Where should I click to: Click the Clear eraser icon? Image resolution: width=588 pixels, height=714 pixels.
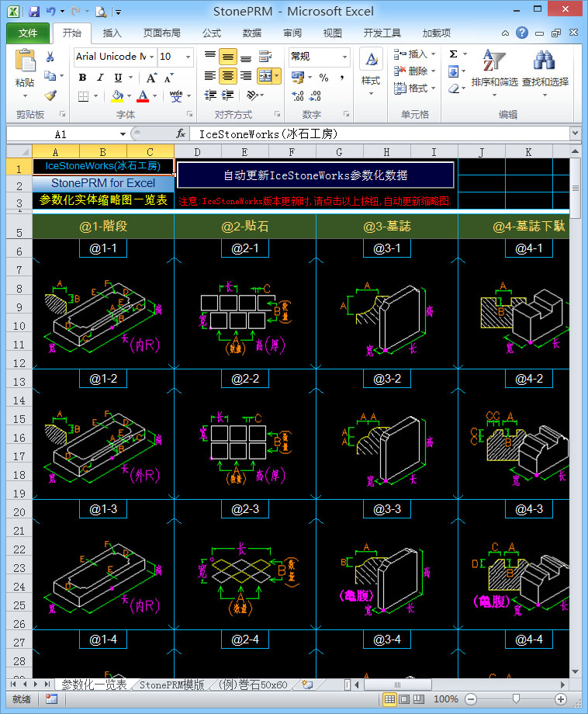(453, 88)
